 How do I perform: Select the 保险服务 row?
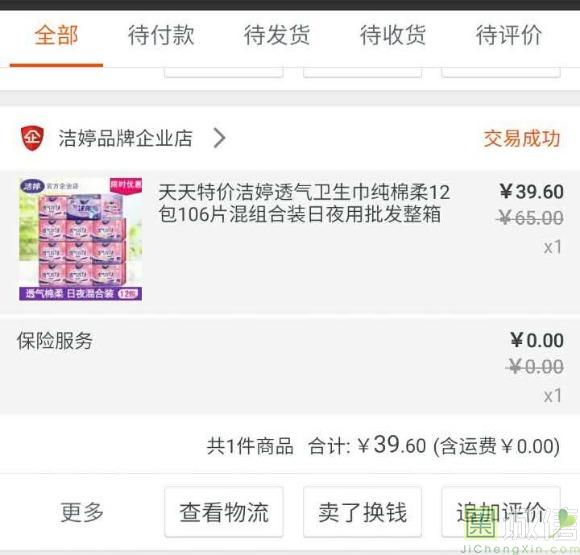coord(290,366)
